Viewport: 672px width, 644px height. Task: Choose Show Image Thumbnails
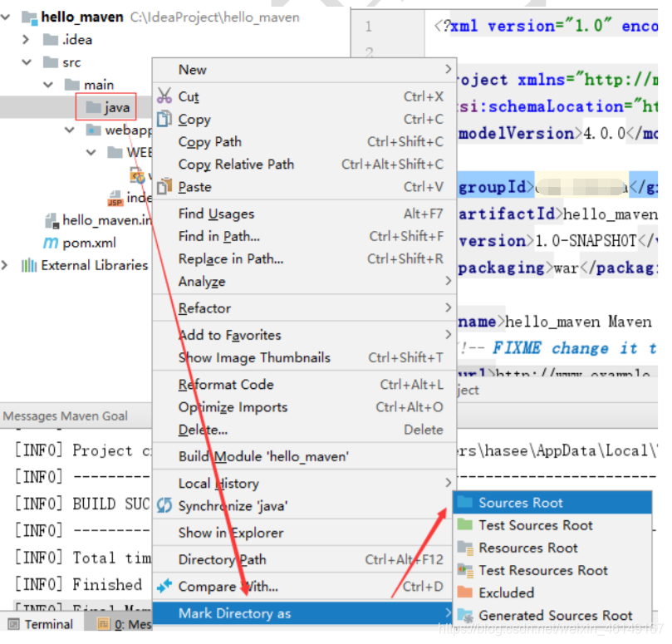(x=304, y=357)
